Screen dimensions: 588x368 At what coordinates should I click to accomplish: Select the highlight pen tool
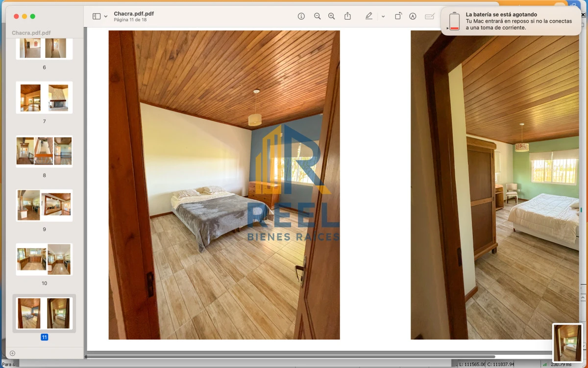368,16
